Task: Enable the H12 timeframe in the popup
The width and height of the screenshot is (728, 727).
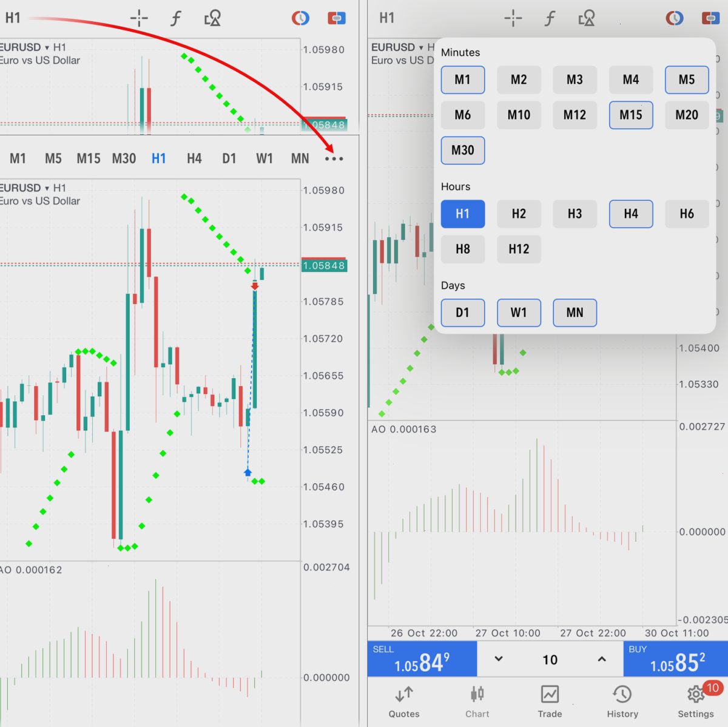Action: point(519,249)
